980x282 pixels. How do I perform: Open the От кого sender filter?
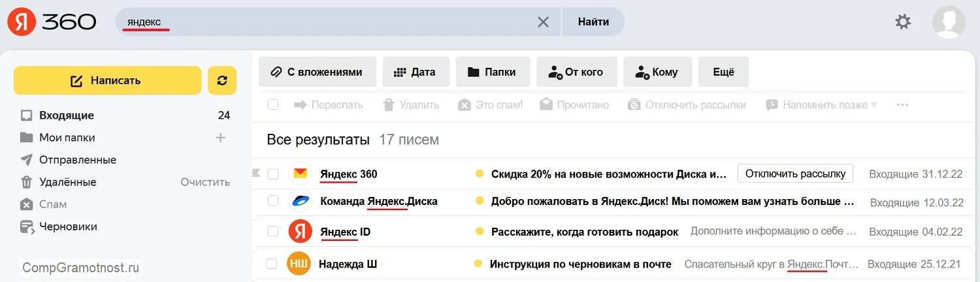coord(576,72)
